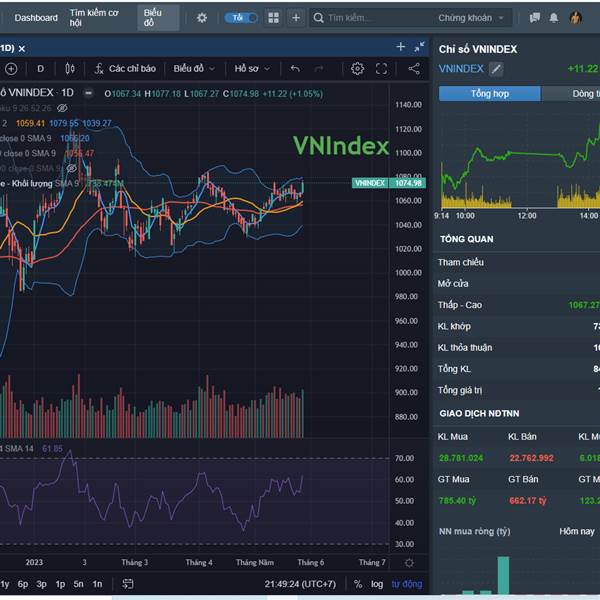Click the VNINDEX symbol link

[461, 69]
